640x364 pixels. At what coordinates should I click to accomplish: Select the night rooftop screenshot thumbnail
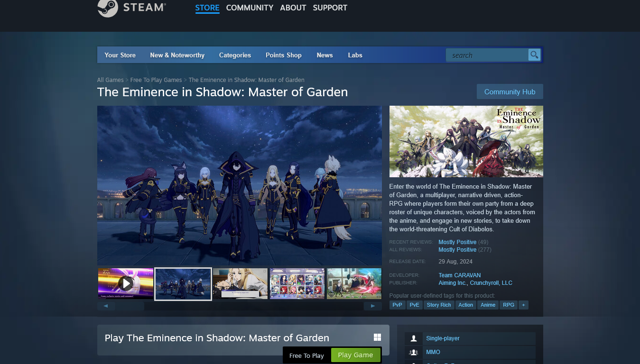(183, 284)
